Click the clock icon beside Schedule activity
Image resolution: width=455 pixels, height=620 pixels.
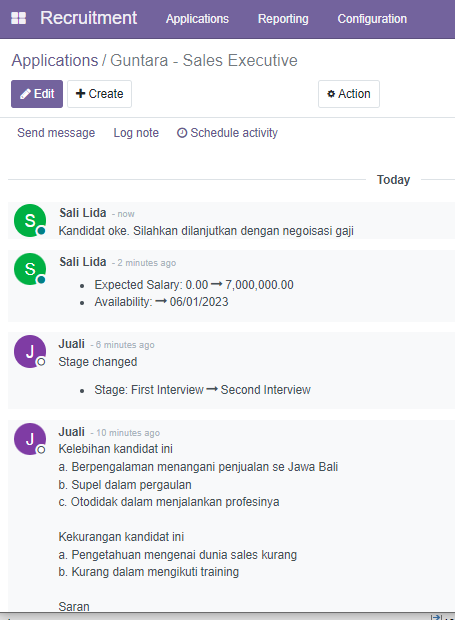(182, 133)
